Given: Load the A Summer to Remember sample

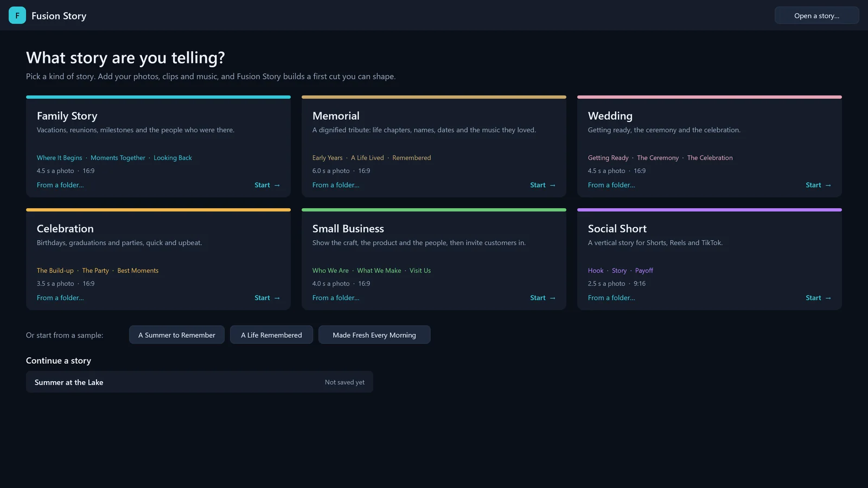Looking at the screenshot, I should (177, 335).
